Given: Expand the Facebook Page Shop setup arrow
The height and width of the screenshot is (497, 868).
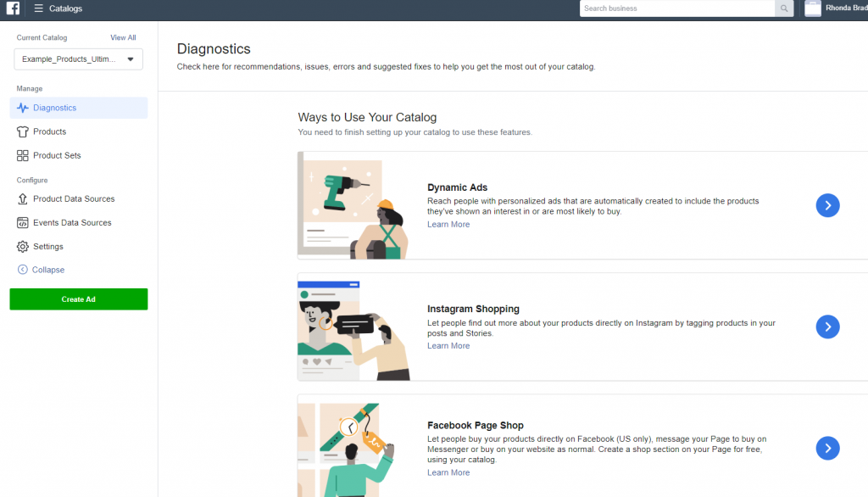Looking at the screenshot, I should 827,448.
